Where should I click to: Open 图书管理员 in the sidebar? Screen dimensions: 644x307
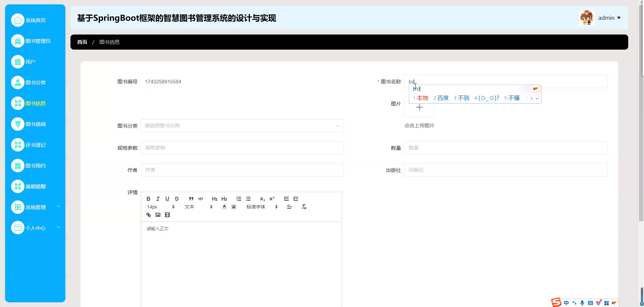point(35,41)
